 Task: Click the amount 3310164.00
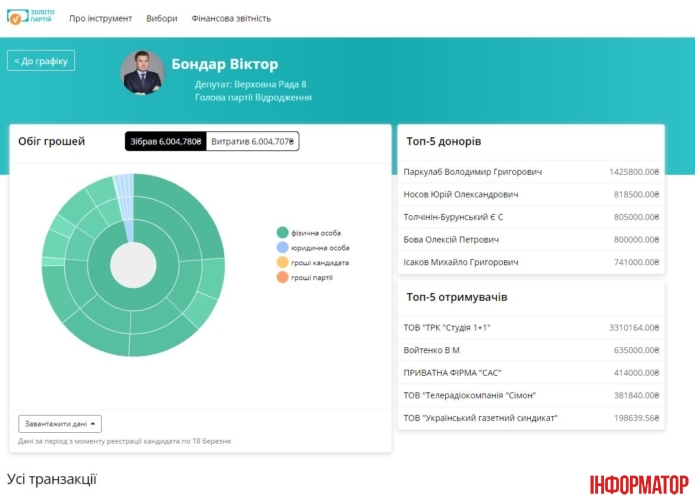[x=634, y=328]
